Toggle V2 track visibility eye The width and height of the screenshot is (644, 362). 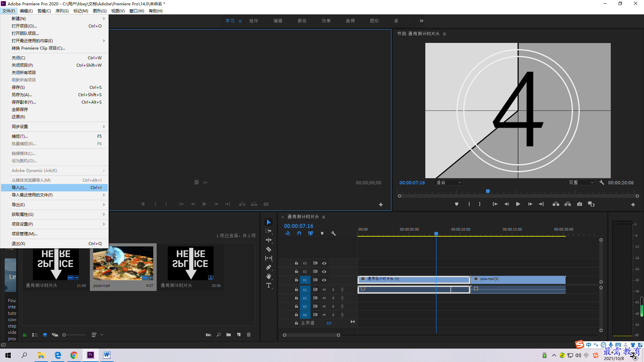[x=324, y=271]
